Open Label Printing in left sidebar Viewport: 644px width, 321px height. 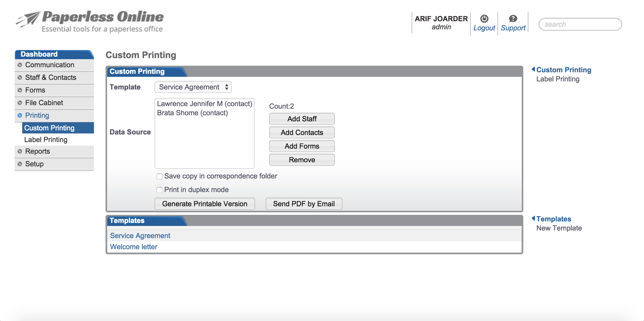coord(46,140)
